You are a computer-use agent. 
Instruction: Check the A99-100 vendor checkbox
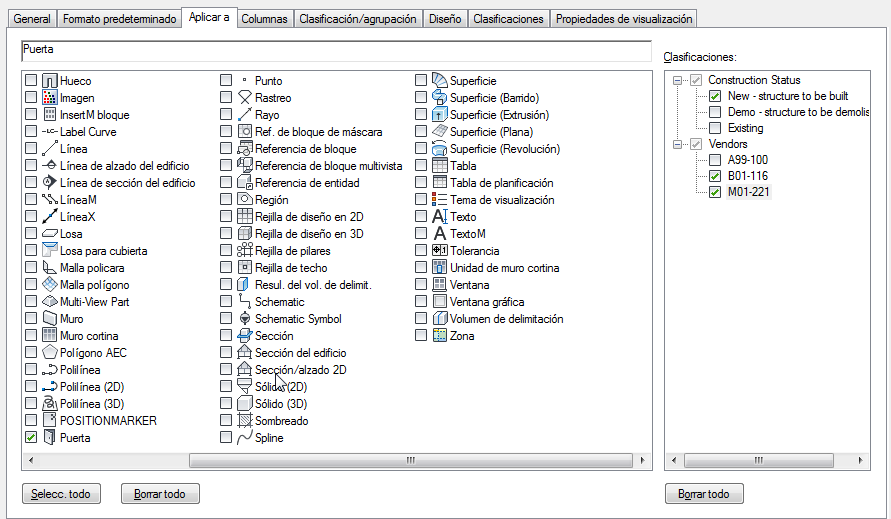point(715,160)
